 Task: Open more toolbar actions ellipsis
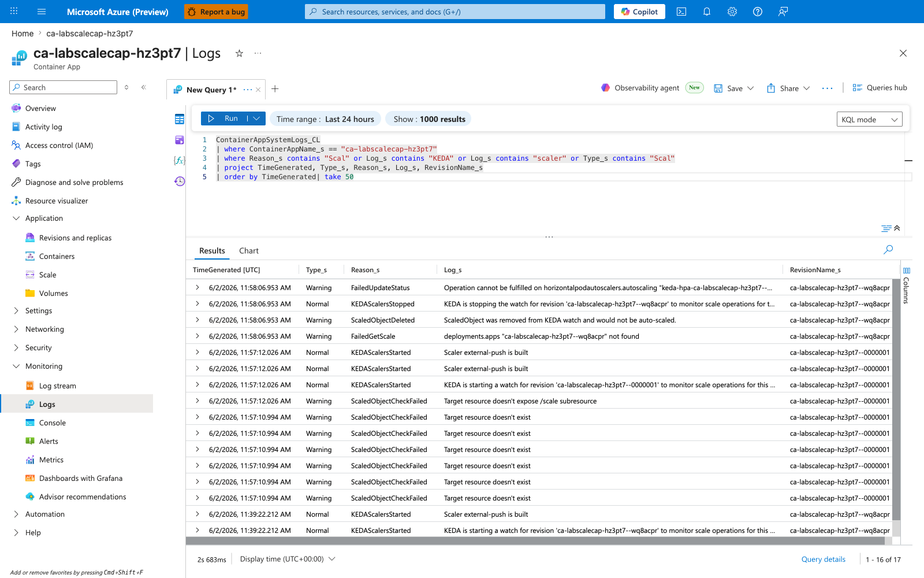pyautogui.click(x=828, y=88)
